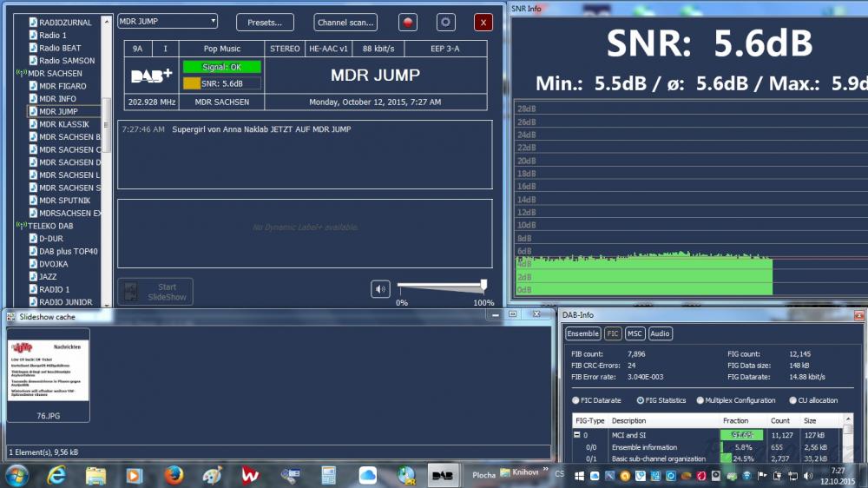Open settings via the gear icon
This screenshot has width=868, height=488.
[445, 23]
